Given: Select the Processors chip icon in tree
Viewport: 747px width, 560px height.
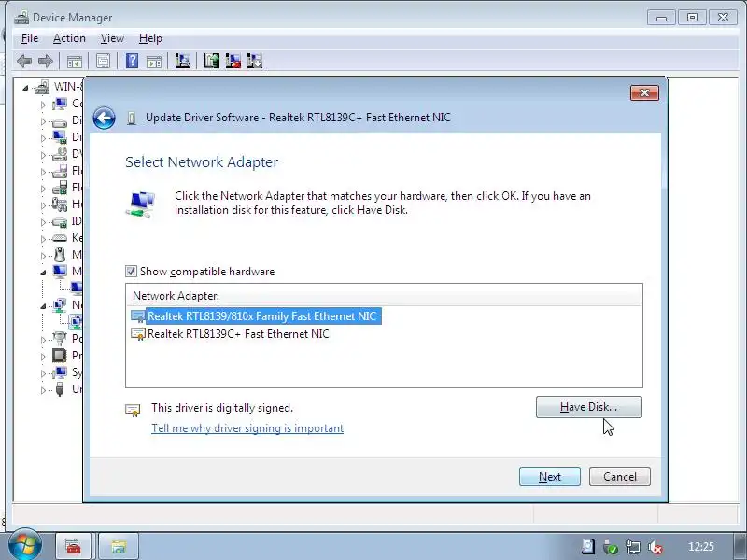Looking at the screenshot, I should tap(60, 356).
